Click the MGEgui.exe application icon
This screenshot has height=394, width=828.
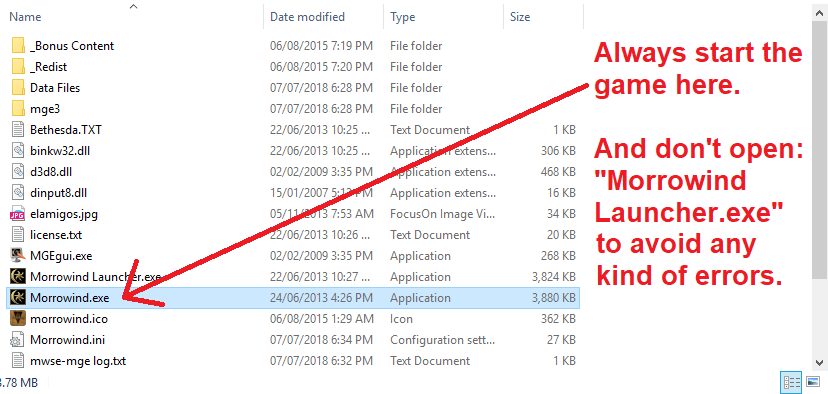[x=18, y=256]
